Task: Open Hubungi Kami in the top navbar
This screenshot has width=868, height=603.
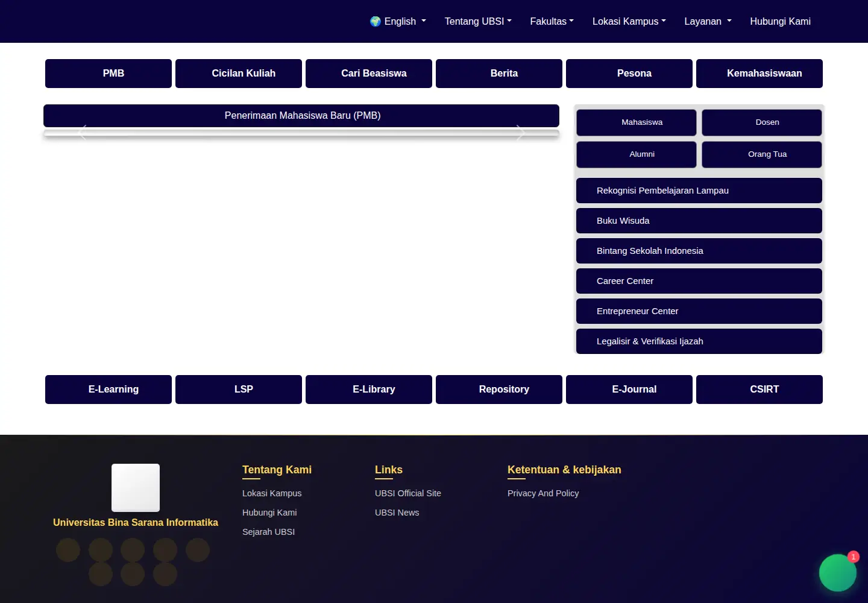Action: tap(781, 21)
